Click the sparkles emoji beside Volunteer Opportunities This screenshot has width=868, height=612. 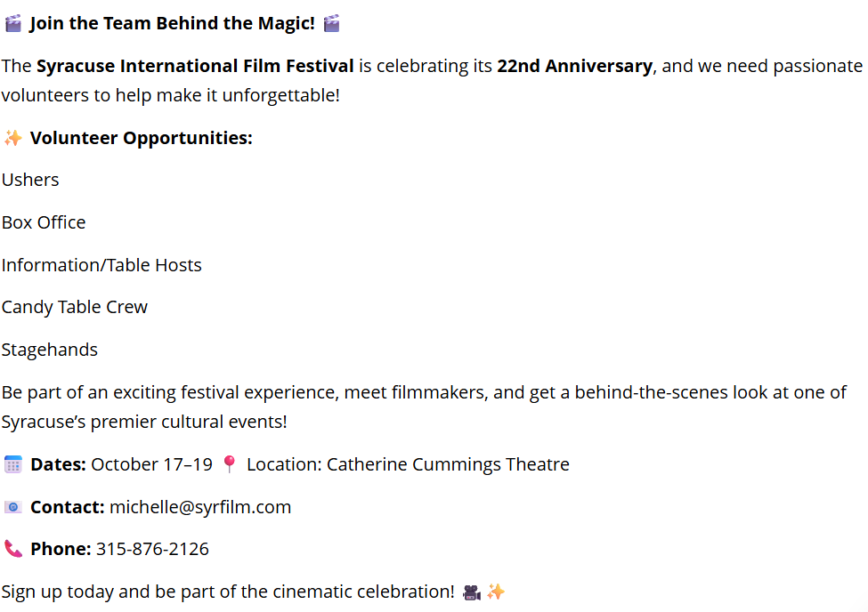click(x=12, y=138)
